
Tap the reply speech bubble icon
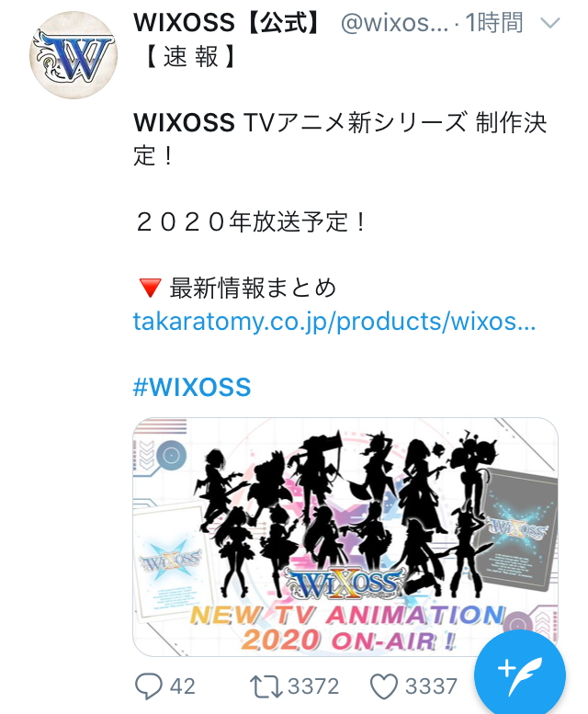(x=148, y=686)
